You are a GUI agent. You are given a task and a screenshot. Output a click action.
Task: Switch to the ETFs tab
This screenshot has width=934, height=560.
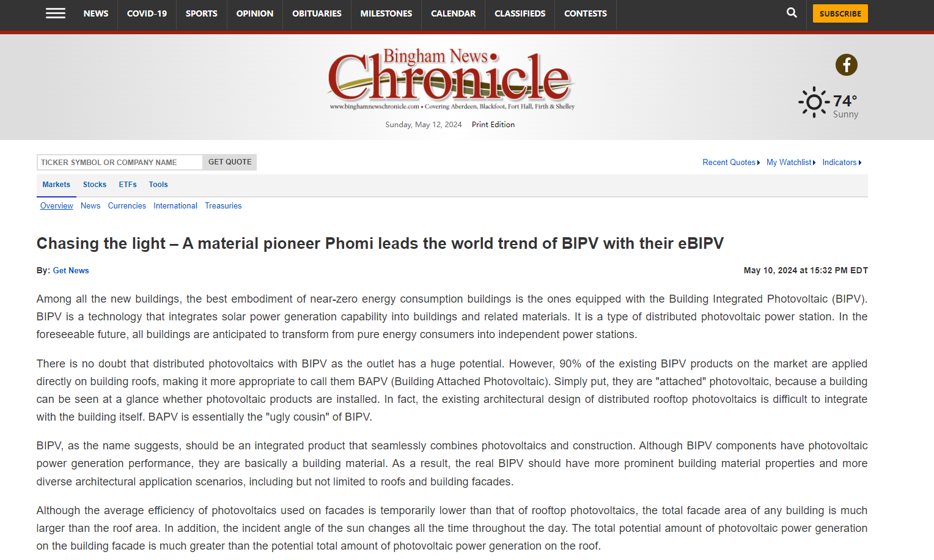pyautogui.click(x=128, y=185)
